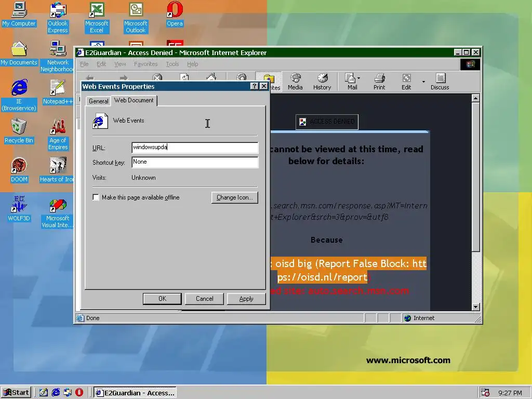Click Outlook Express quick launch icon
Screen dimensions: 532x399
pyautogui.click(x=68, y=393)
